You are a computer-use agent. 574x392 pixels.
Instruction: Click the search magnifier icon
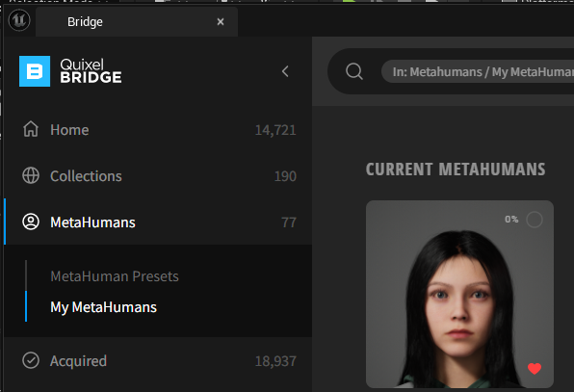(x=354, y=71)
